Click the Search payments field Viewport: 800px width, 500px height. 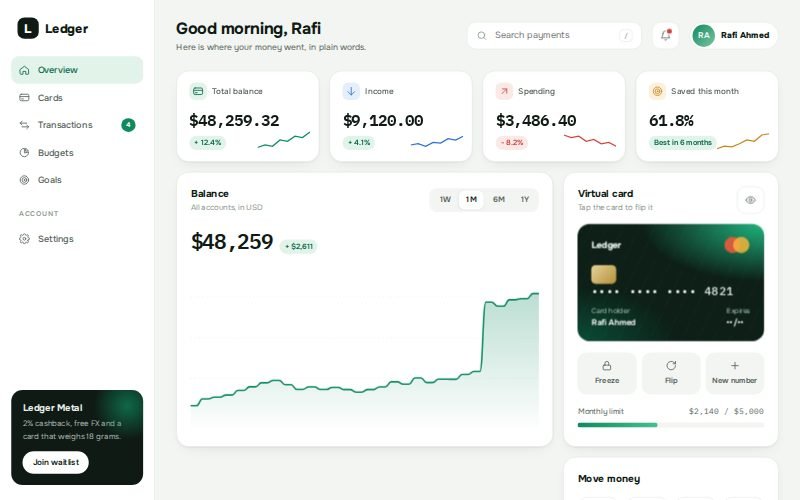coord(554,35)
